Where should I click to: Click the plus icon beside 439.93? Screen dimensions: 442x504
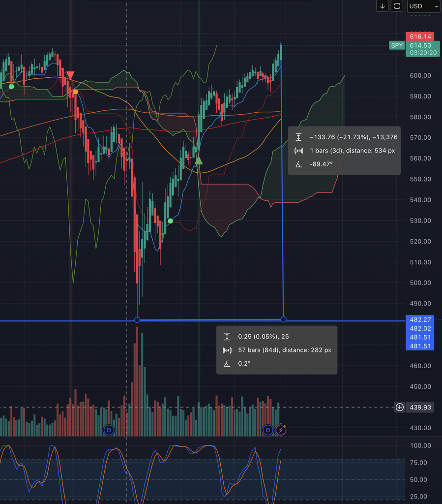(x=400, y=407)
